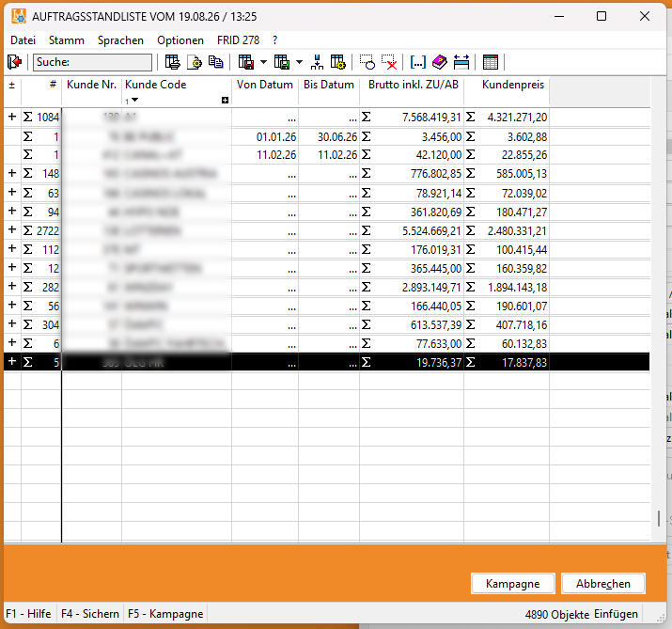The image size is (672, 629).
Task: Click the Abbrechen button
Action: pyautogui.click(x=603, y=584)
